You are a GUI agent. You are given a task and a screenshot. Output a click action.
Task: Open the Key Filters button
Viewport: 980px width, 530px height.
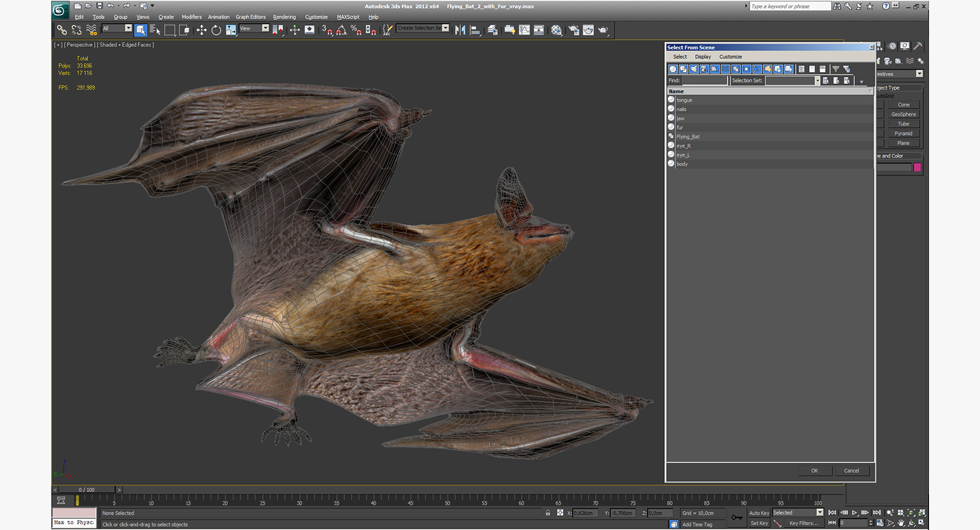803,523
